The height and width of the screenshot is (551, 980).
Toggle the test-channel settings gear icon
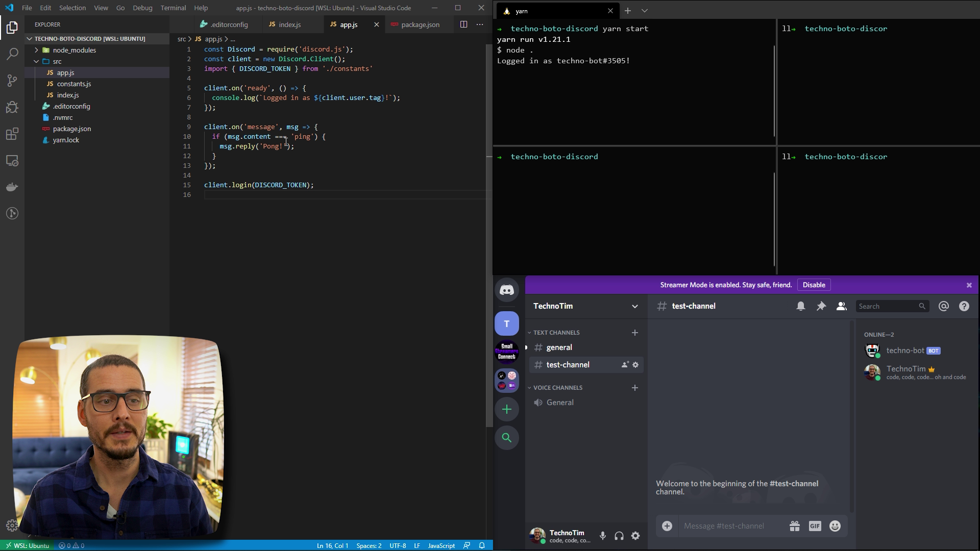coord(636,364)
